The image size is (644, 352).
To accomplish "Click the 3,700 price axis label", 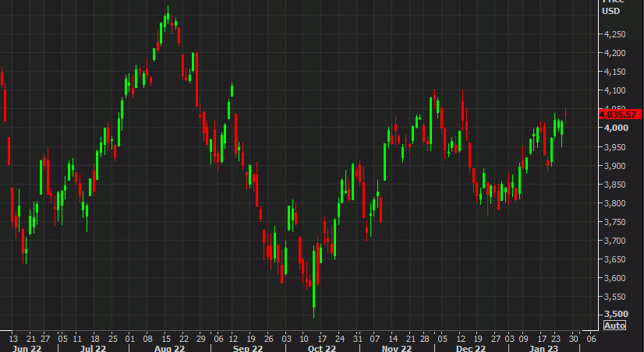I will pos(615,241).
